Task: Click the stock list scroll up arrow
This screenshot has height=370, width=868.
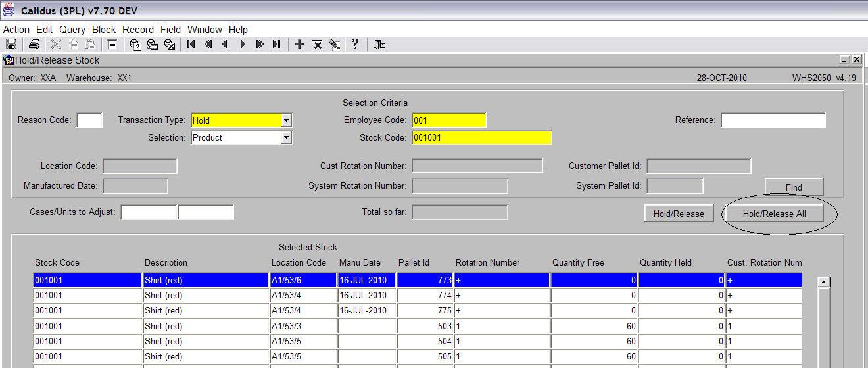Action: [x=823, y=282]
